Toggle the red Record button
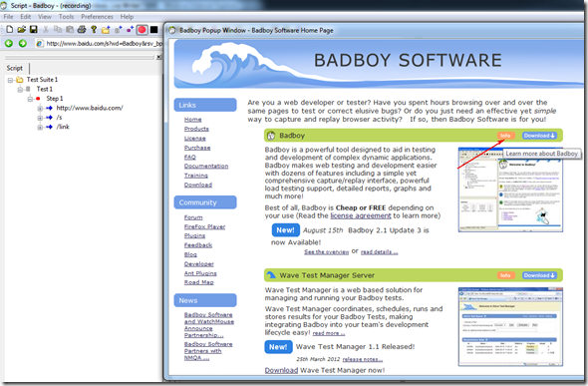588x386 pixels. click(x=143, y=29)
